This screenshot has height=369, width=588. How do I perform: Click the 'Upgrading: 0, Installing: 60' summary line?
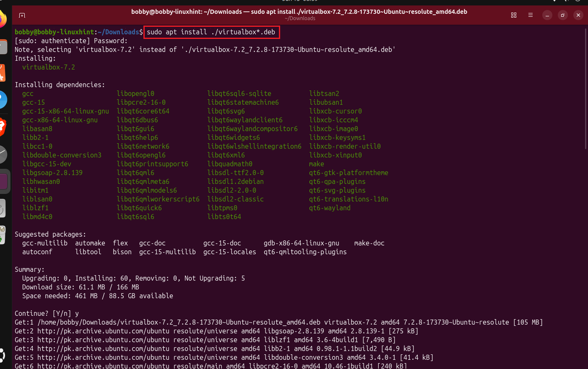point(134,278)
